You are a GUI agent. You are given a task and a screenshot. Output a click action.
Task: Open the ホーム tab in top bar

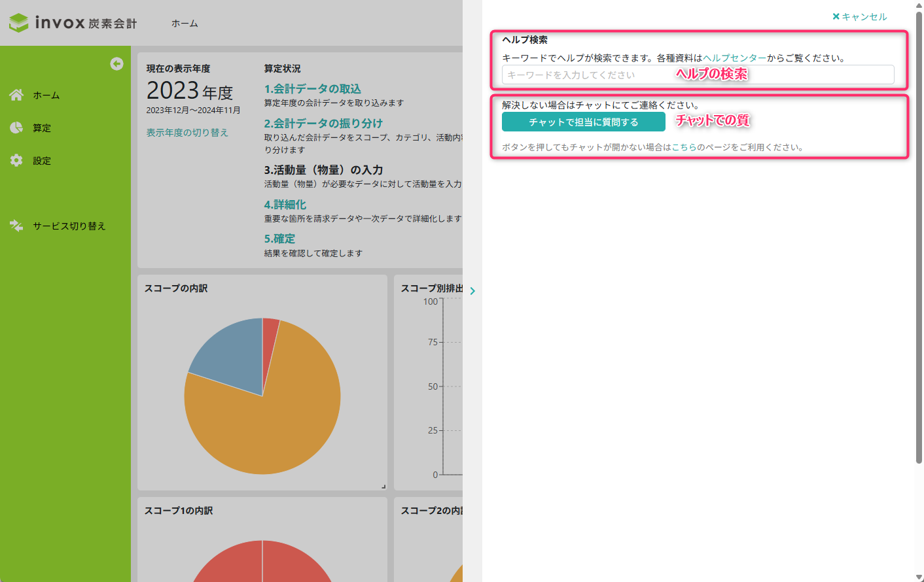pos(185,24)
